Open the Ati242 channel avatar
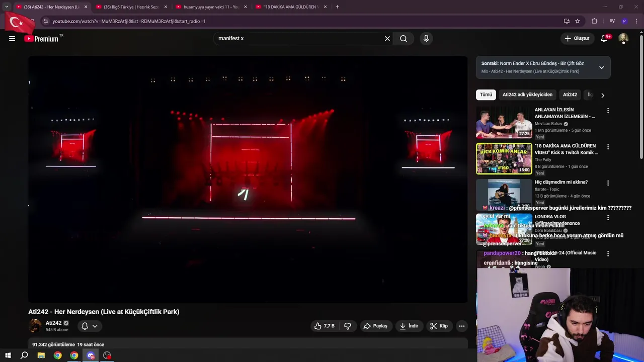 point(35,326)
